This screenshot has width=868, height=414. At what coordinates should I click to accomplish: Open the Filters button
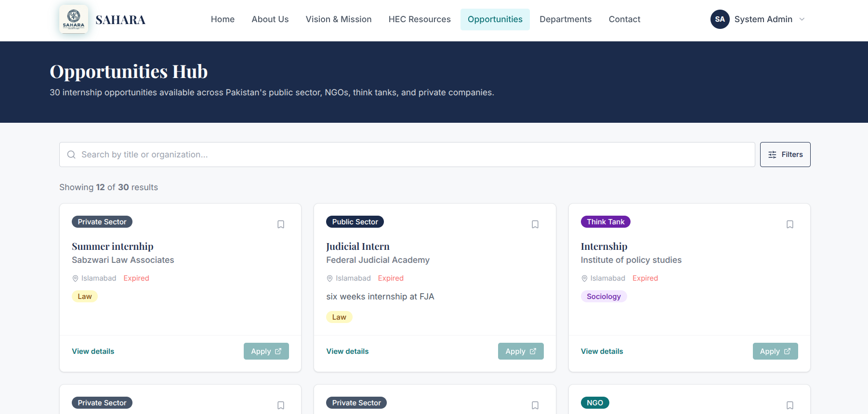(785, 155)
